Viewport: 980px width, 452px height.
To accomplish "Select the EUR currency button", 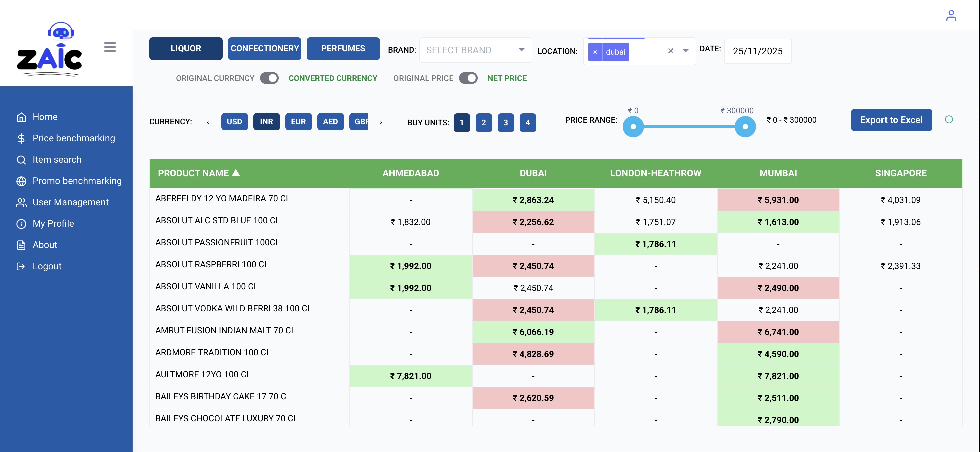I will 298,122.
